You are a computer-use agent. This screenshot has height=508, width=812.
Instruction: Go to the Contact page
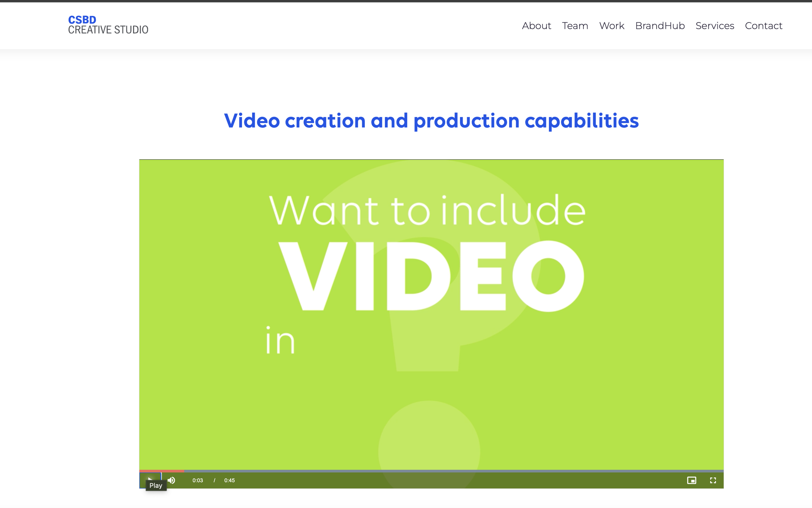click(x=763, y=26)
